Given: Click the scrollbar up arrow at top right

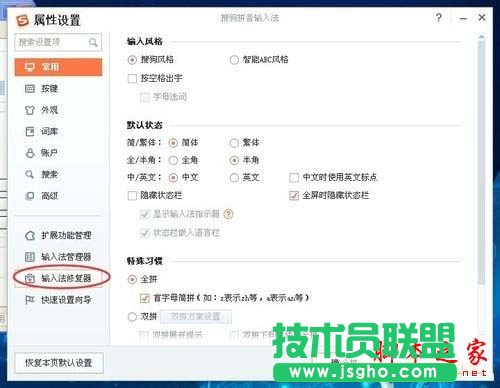Looking at the screenshot, I should click(481, 37).
